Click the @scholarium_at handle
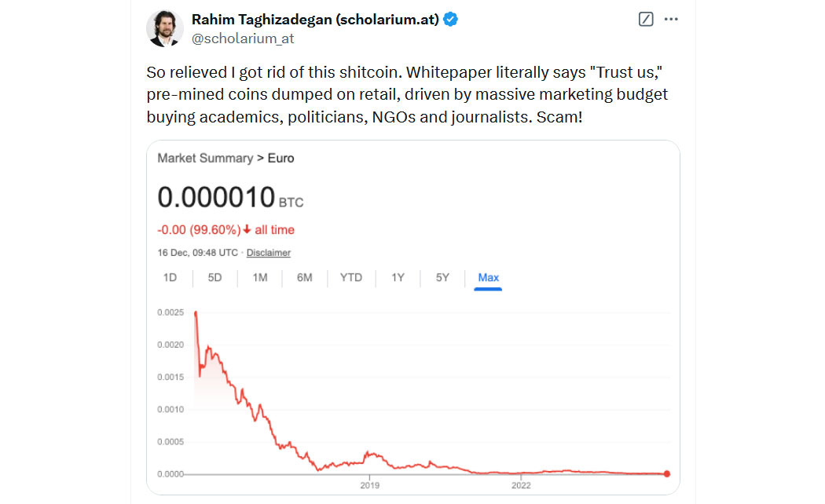 click(243, 39)
